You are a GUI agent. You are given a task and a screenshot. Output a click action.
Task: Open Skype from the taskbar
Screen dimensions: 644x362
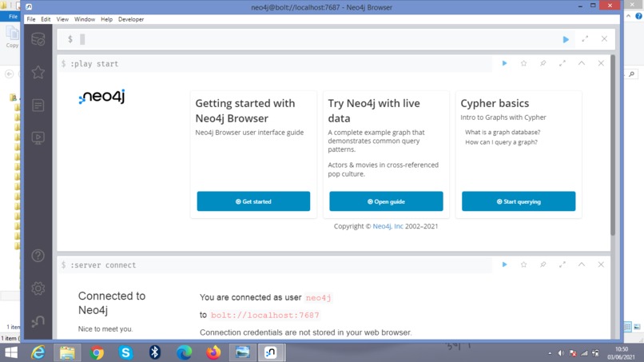tap(125, 352)
